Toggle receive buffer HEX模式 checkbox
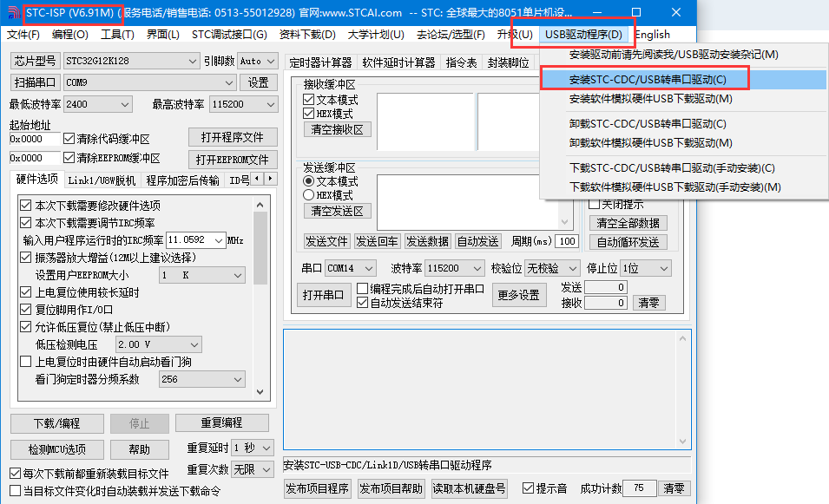The image size is (829, 504). point(309,114)
